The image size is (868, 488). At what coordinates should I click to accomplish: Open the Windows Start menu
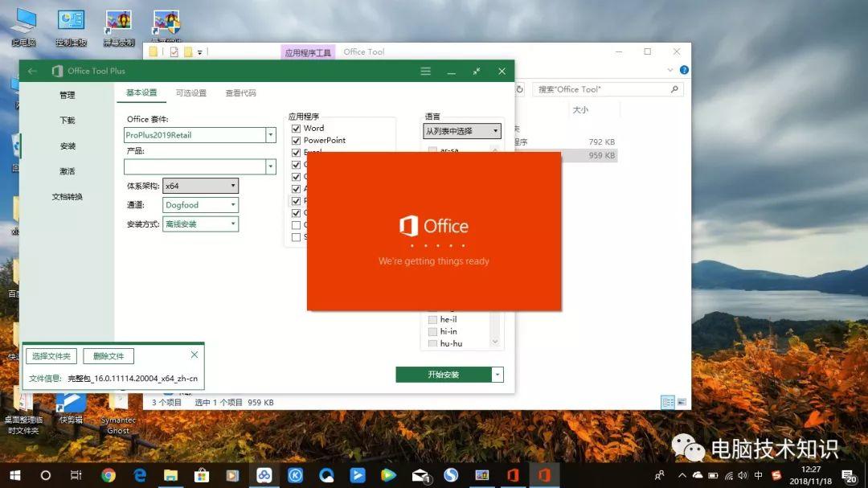coord(15,475)
